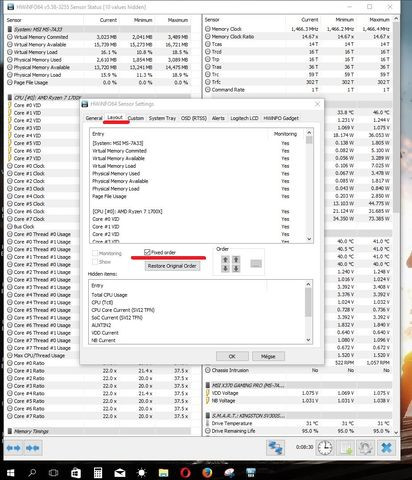Screen dimensions: 412x480
Task: Click the Monitoring column header in the dialog
Action: pyautogui.click(x=285, y=134)
